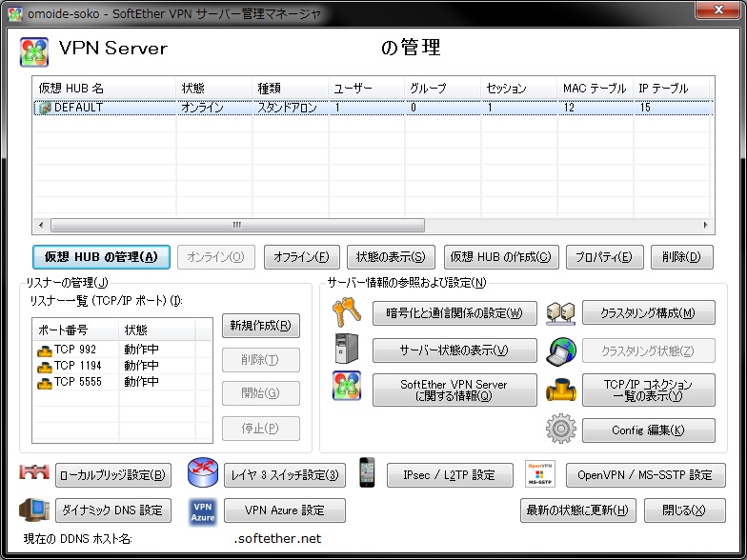747x560 pixels.
Task: Select the TCP 1194 port text
Action: pos(78,366)
